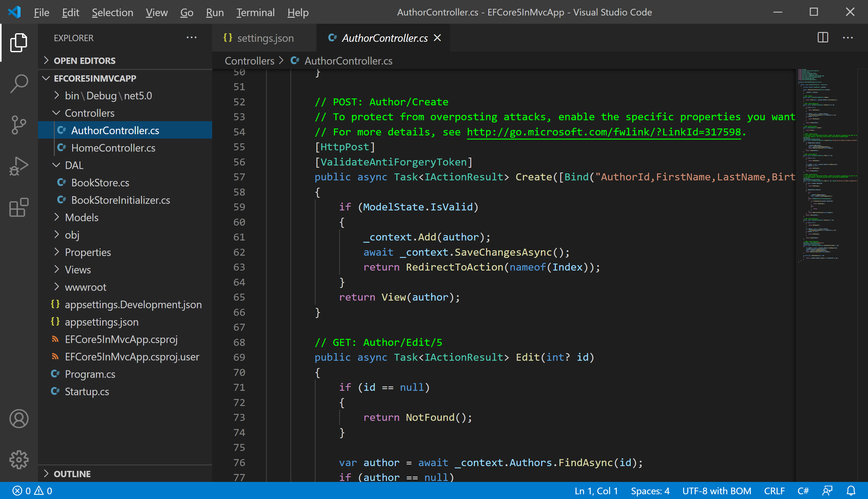868x499 pixels.
Task: Open the Search view in activity bar
Action: [x=18, y=83]
